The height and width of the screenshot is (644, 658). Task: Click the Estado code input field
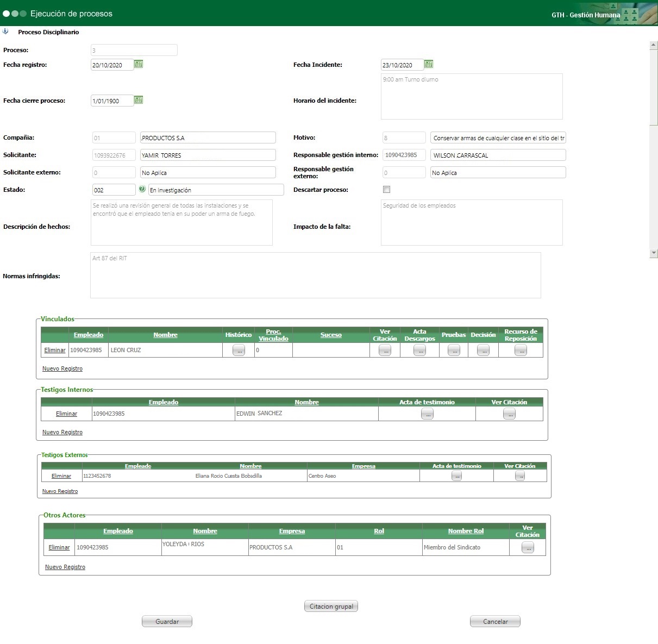[113, 190]
